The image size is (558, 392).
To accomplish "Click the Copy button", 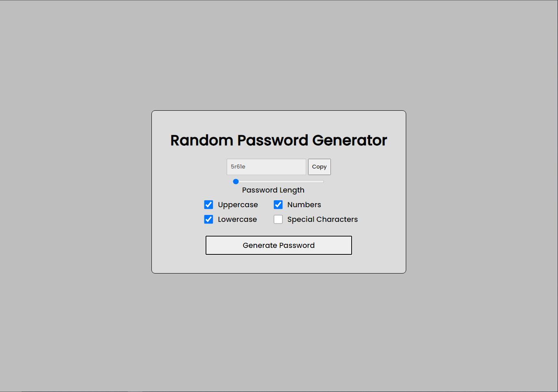I will click(319, 167).
